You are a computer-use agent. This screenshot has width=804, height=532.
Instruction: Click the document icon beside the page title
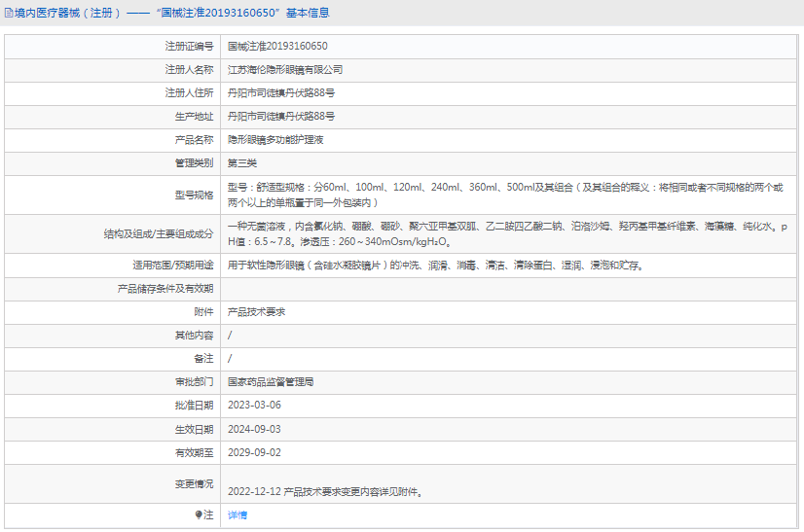pos(9,14)
